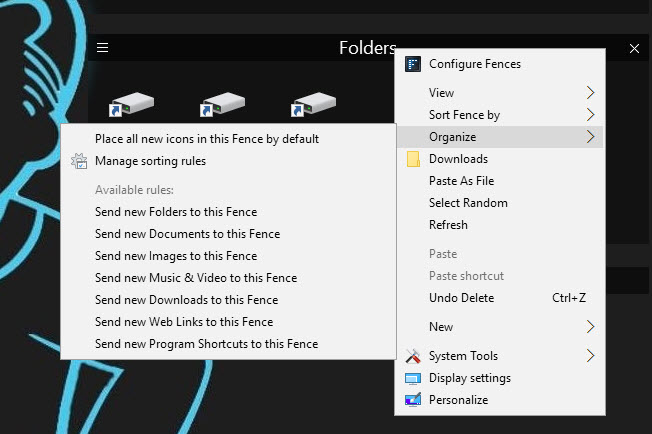Image resolution: width=652 pixels, height=434 pixels.
Task: Expand the New submenu arrow
Action: (590, 327)
